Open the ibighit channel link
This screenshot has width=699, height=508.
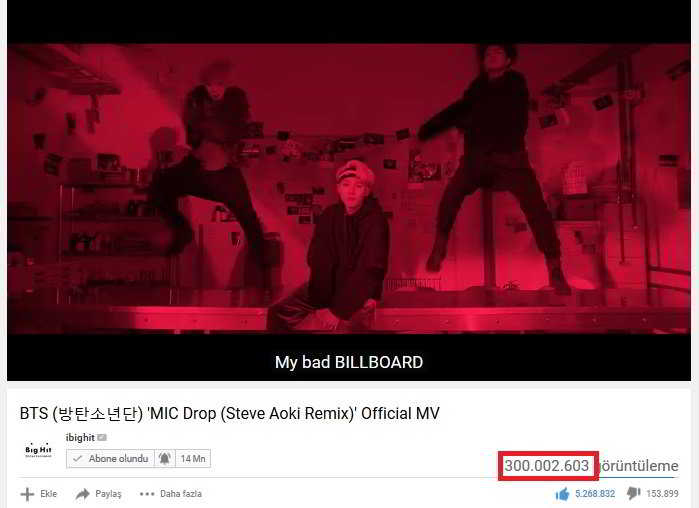(80, 438)
